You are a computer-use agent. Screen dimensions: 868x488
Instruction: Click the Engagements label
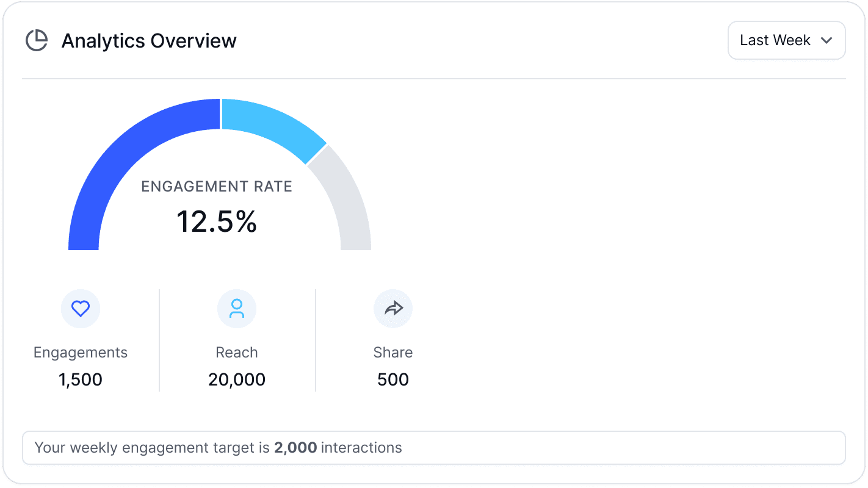pyautogui.click(x=81, y=353)
